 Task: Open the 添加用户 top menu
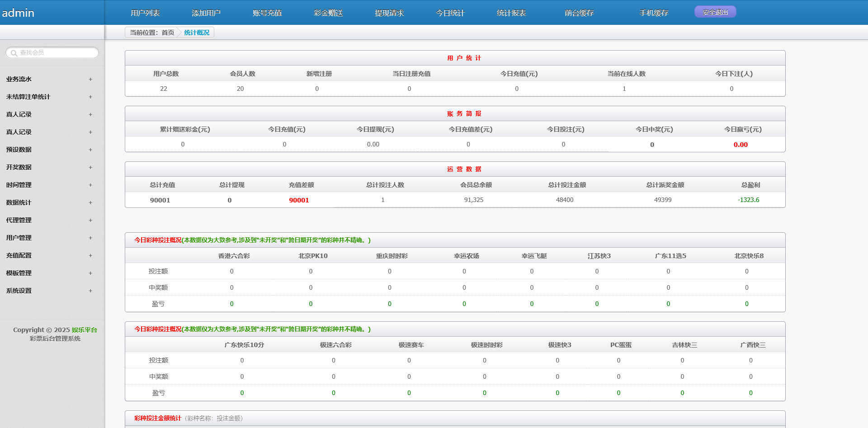click(206, 13)
